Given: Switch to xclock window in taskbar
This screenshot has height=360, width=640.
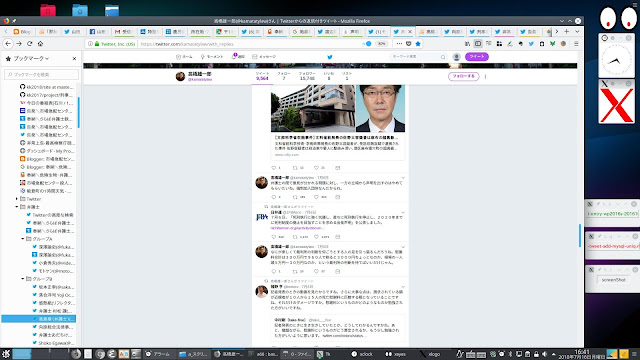Looking at the screenshot, I should click(x=362, y=354).
